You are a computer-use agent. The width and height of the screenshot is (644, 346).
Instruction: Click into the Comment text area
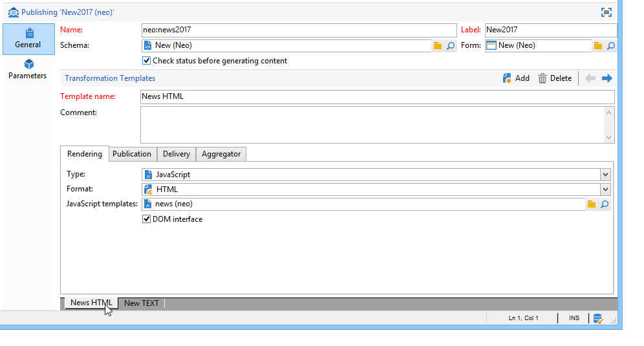372,125
